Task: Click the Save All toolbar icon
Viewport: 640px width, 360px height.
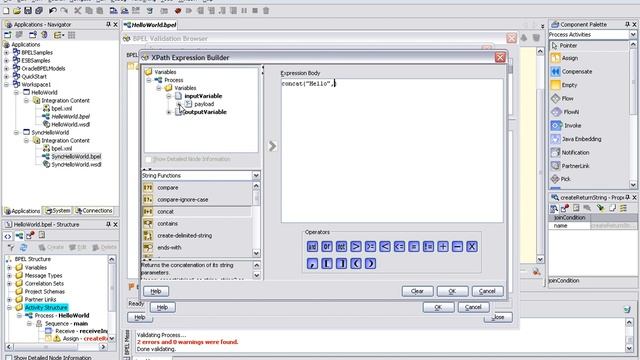Action: [39, 11]
